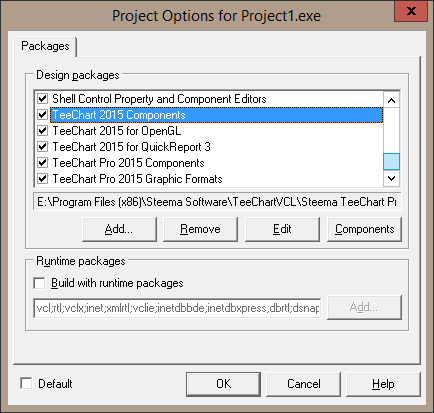Uncheck Shell Control Property and Component Editors
Image resolution: width=434 pixels, height=413 pixels.
(x=42, y=99)
